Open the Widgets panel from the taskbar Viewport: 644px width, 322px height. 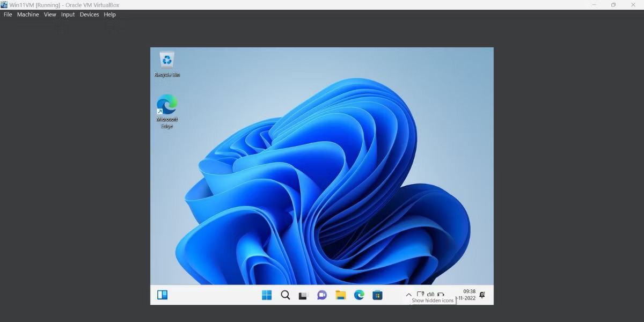162,295
